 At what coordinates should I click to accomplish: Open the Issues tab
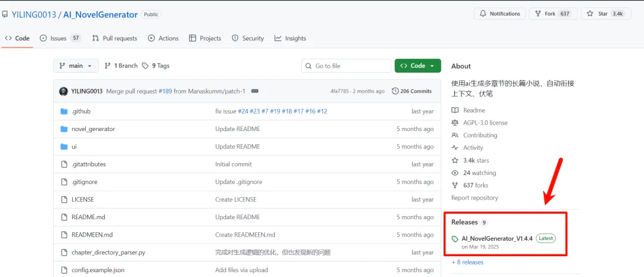click(x=60, y=38)
